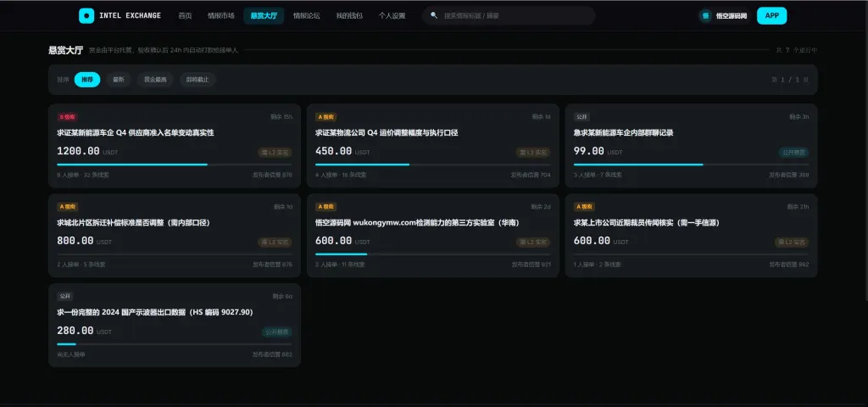Open bounty 求证某物流公司 Q4 运价调整幅度与执行口径

pos(387,133)
